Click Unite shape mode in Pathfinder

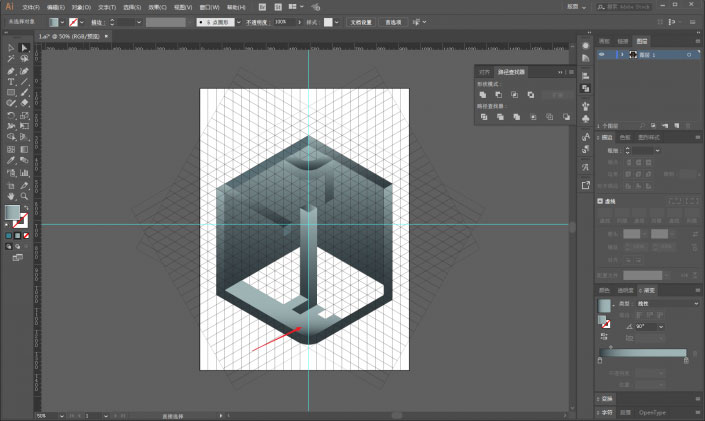pyautogui.click(x=483, y=94)
